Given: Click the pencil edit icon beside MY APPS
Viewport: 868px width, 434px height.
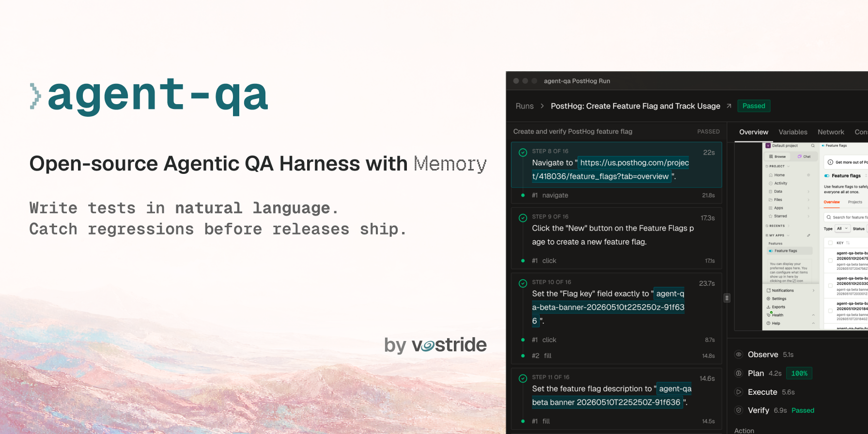Looking at the screenshot, I should 808,235.
